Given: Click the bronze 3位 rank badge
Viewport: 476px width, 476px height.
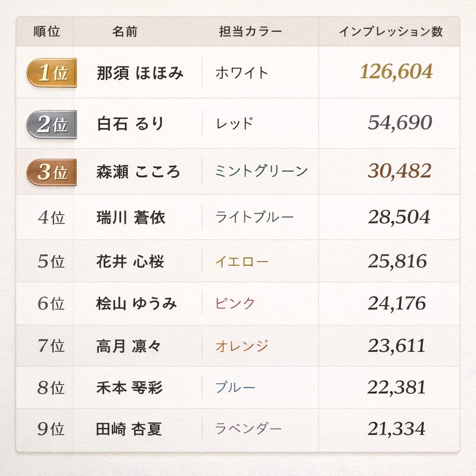Looking at the screenshot, I should point(52,172).
